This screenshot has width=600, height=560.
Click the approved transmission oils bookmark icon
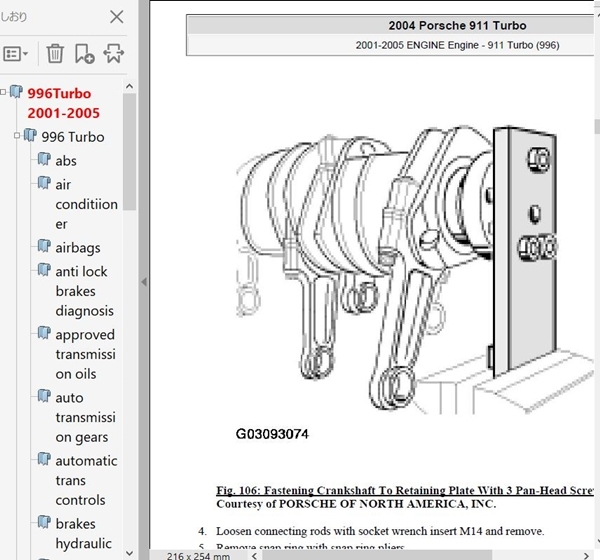pos(44,333)
